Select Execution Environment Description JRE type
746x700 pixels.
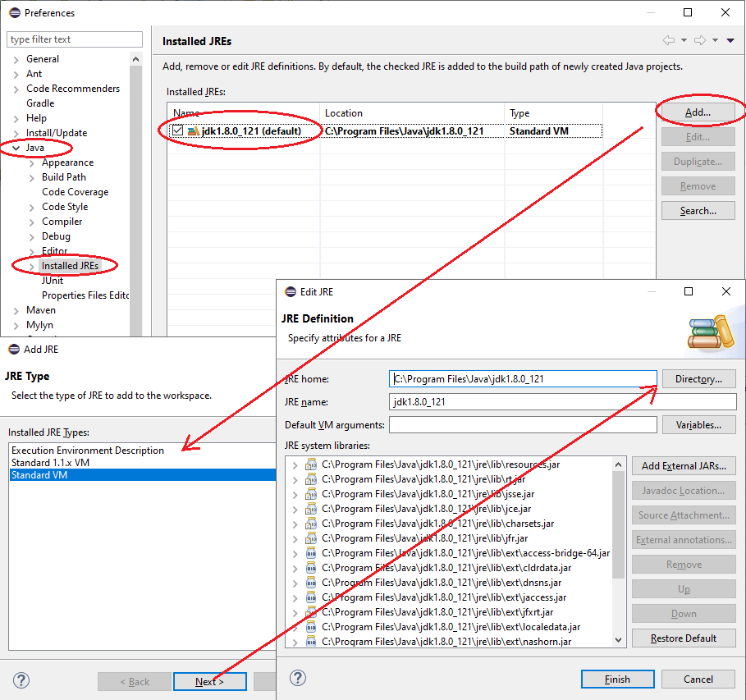(88, 451)
